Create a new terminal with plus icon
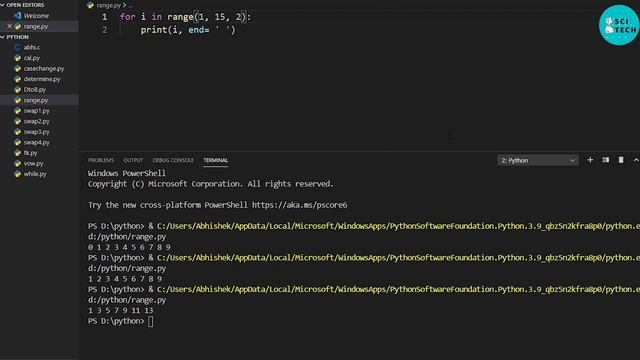This screenshot has height=360, width=640. (590, 160)
